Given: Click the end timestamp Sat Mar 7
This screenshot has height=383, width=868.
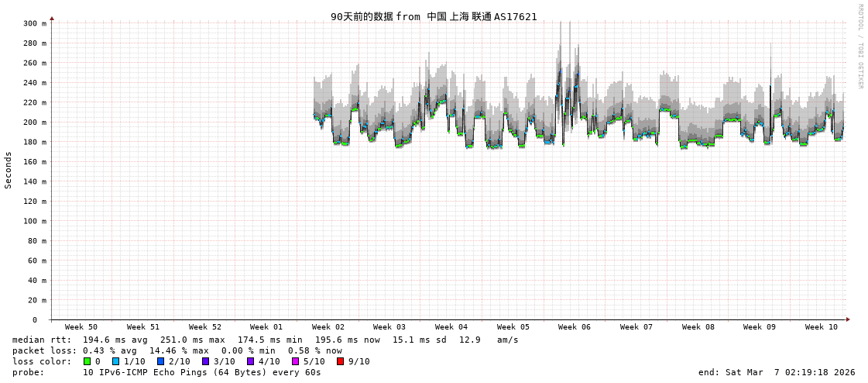Looking at the screenshot, I should [x=777, y=372].
